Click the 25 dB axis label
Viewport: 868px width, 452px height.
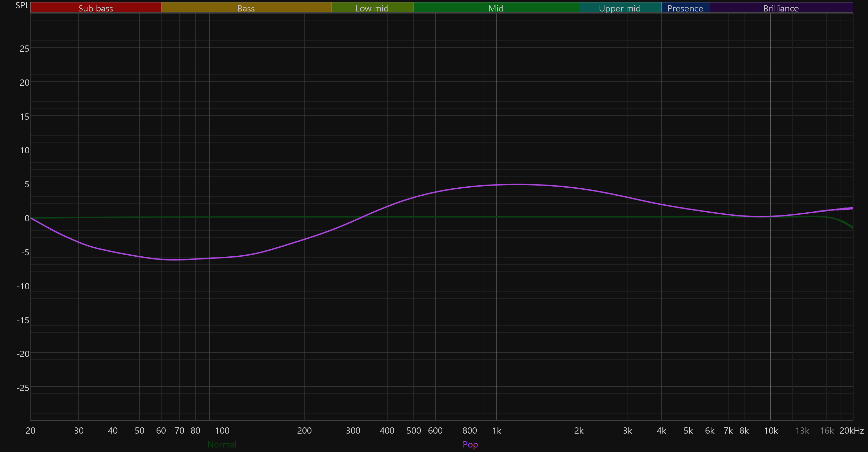24,49
